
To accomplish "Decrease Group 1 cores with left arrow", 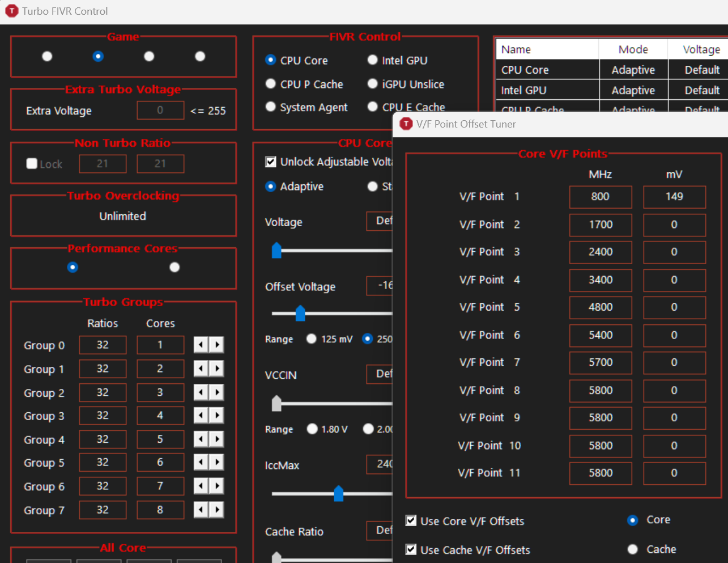I will tap(201, 369).
